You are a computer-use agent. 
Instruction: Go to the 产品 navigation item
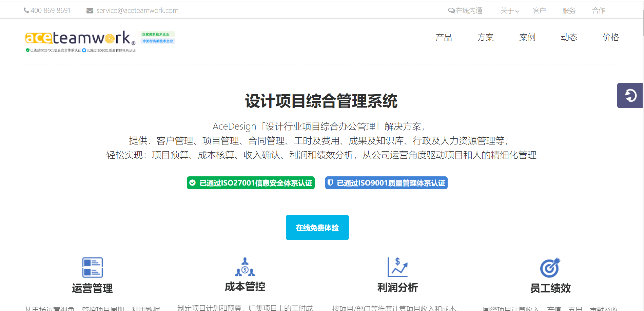click(444, 37)
